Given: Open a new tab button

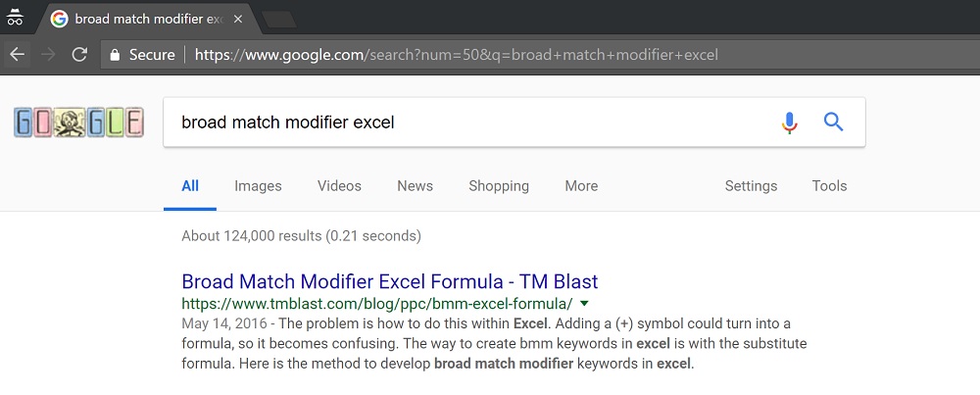Looking at the screenshot, I should point(278,20).
